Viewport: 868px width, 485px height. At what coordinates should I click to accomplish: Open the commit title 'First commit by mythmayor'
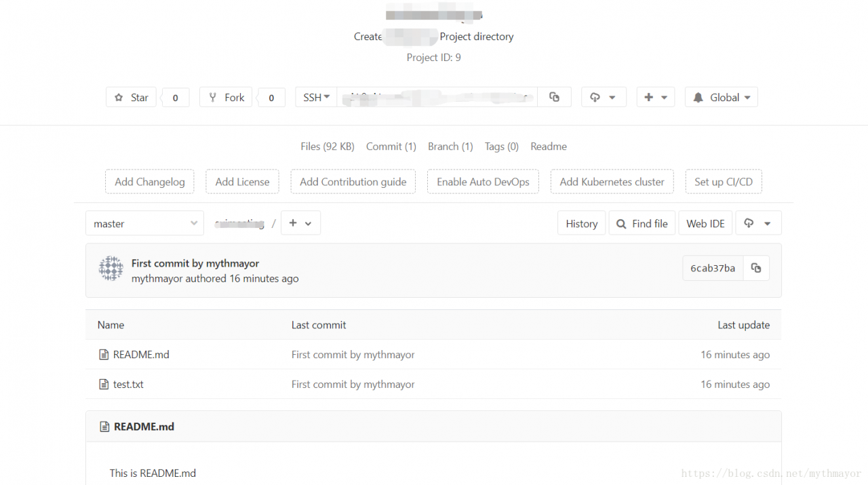click(195, 263)
